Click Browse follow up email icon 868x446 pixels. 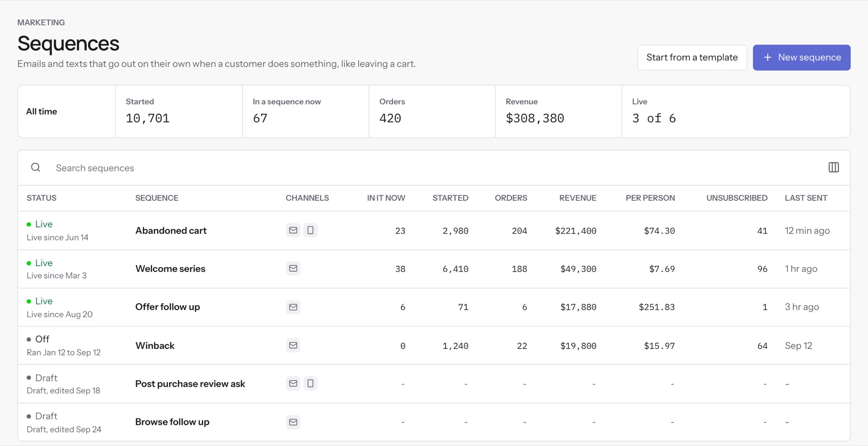coord(293,422)
